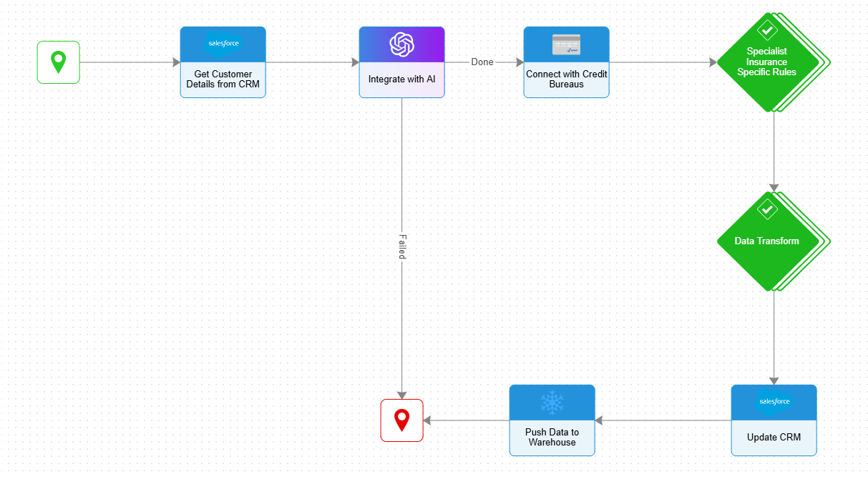Screen dimensions: 868x477
Task: Click the Get Customer Details from CRM label
Action: (223, 79)
